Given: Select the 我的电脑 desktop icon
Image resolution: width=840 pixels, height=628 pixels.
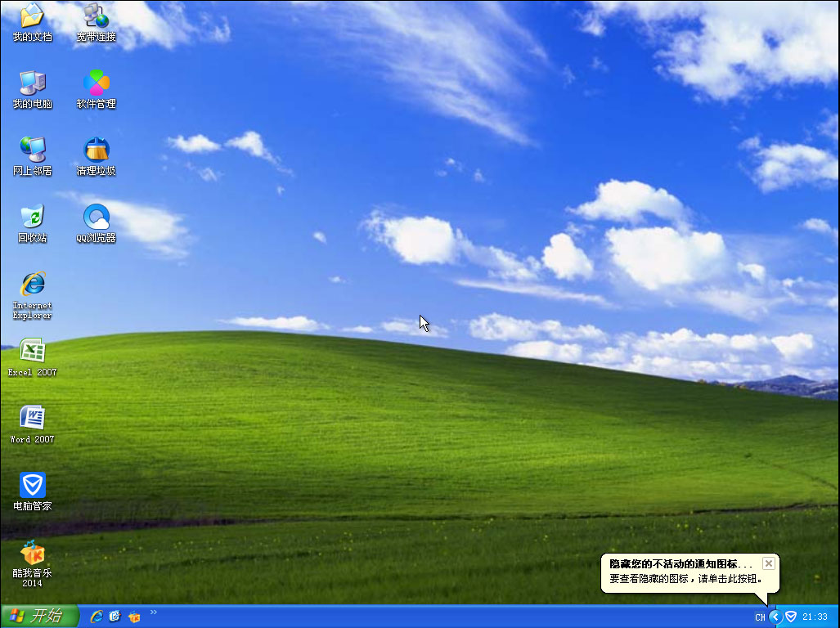Looking at the screenshot, I should (32, 89).
